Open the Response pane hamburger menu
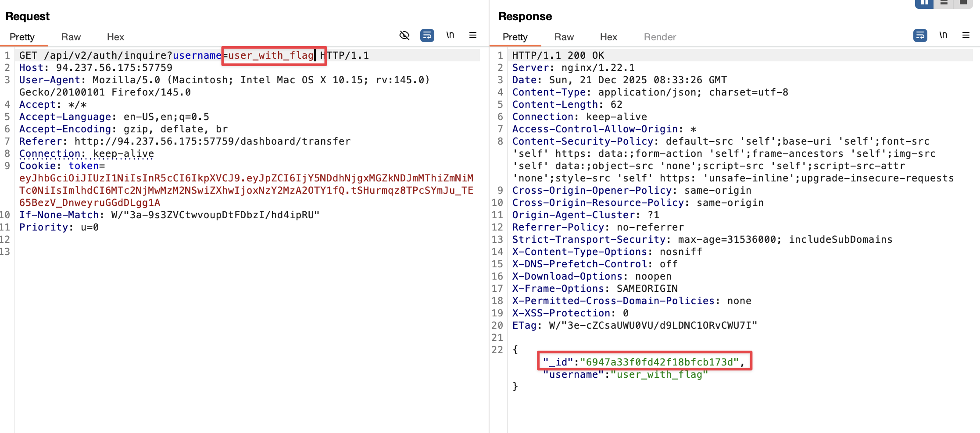This screenshot has height=433, width=980. pos(966,35)
